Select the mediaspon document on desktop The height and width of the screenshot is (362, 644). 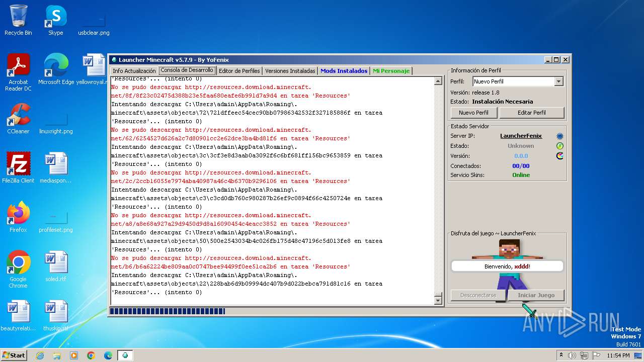coord(56,168)
